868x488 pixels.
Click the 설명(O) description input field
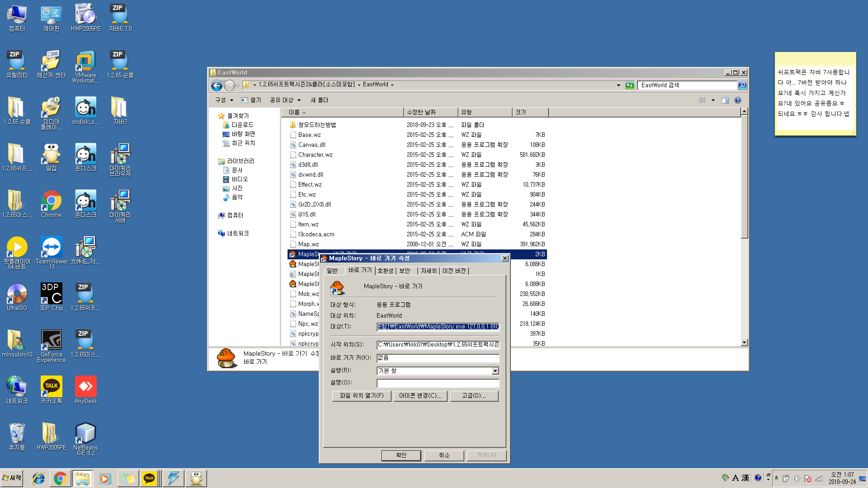pos(438,383)
